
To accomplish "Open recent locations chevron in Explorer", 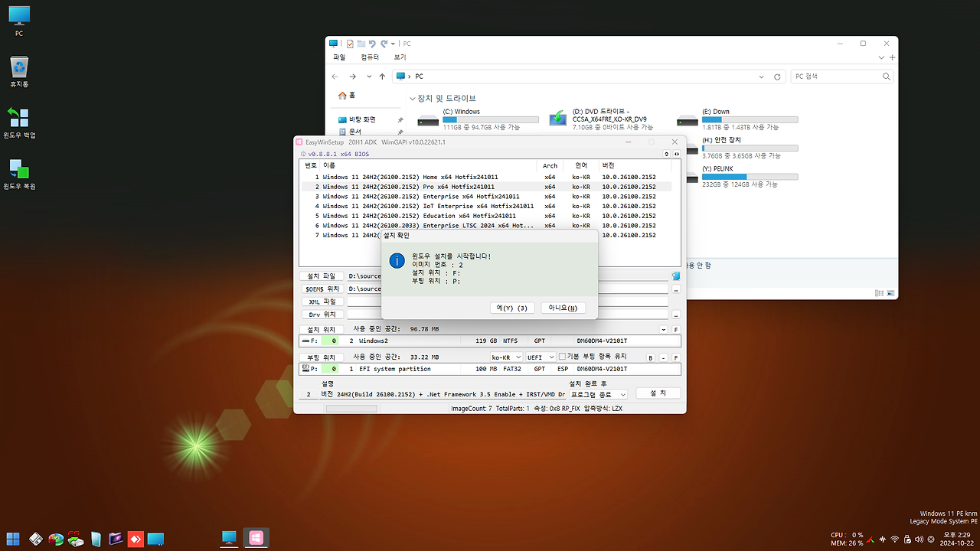I will [367, 77].
